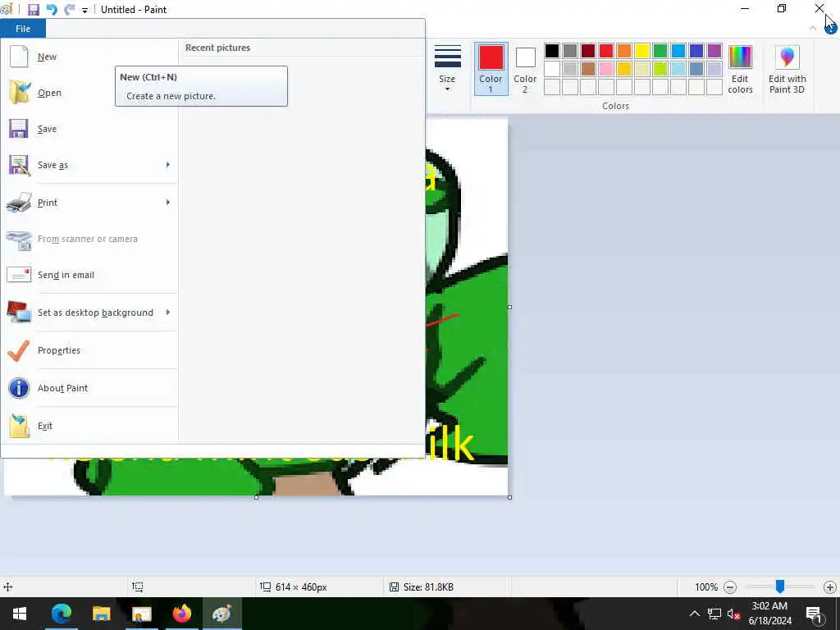This screenshot has height=630, width=840.
Task: Choose Exit menu entry
Action: 90,426
